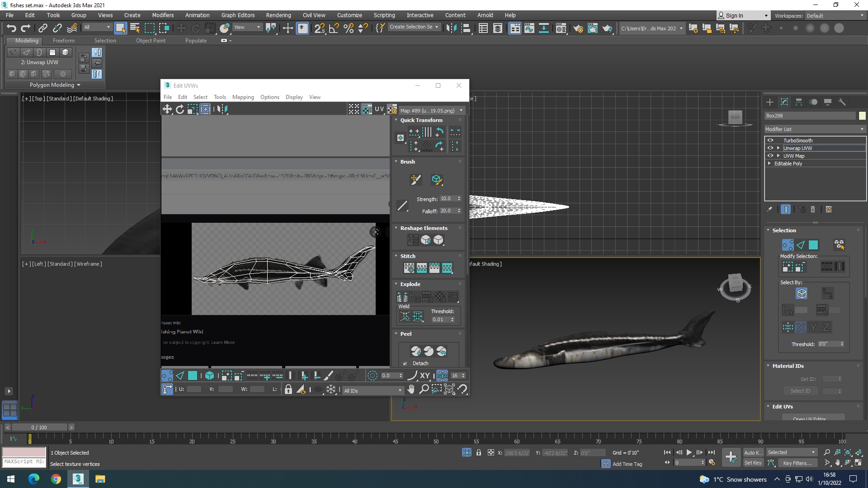Expand Polygon Modeling panel dropdown
Viewport: 868px width, 488px height.
coord(55,85)
